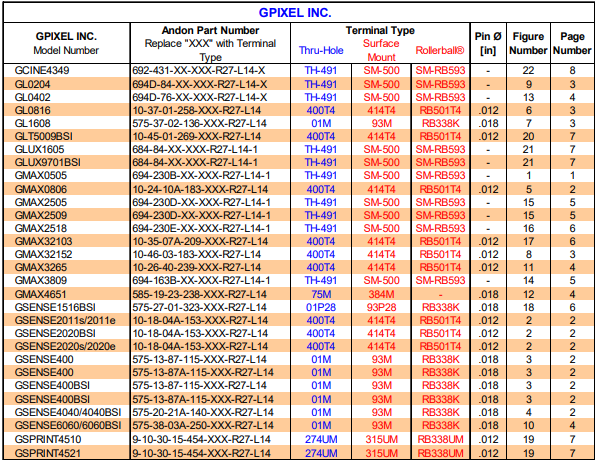Select the GMAX32103 model cell
597x463 pixels.
[43, 241]
